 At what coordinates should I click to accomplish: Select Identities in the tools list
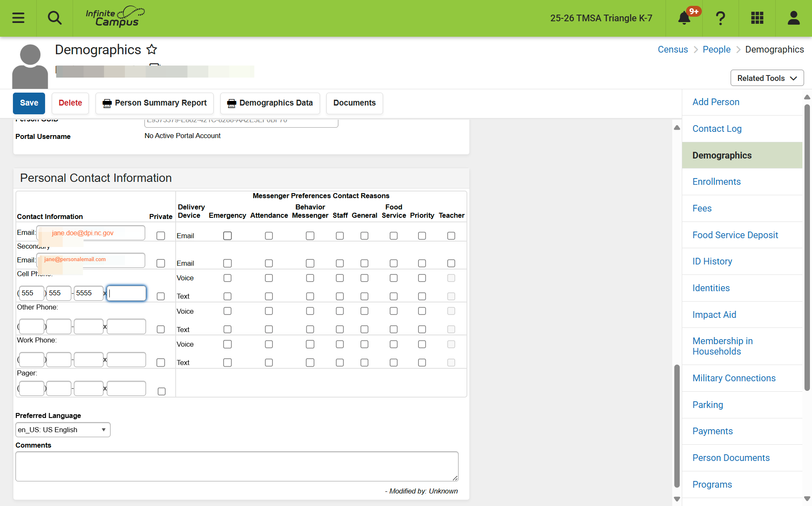click(711, 288)
